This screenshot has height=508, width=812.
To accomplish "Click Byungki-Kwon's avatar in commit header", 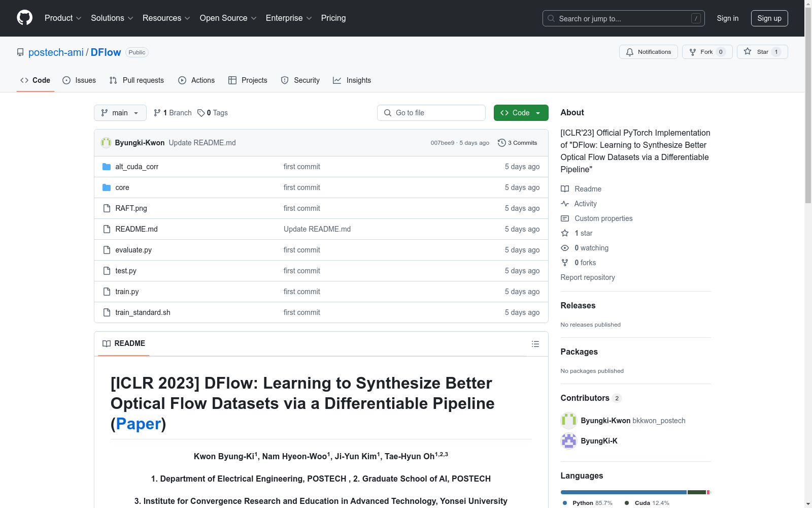I will tap(106, 143).
